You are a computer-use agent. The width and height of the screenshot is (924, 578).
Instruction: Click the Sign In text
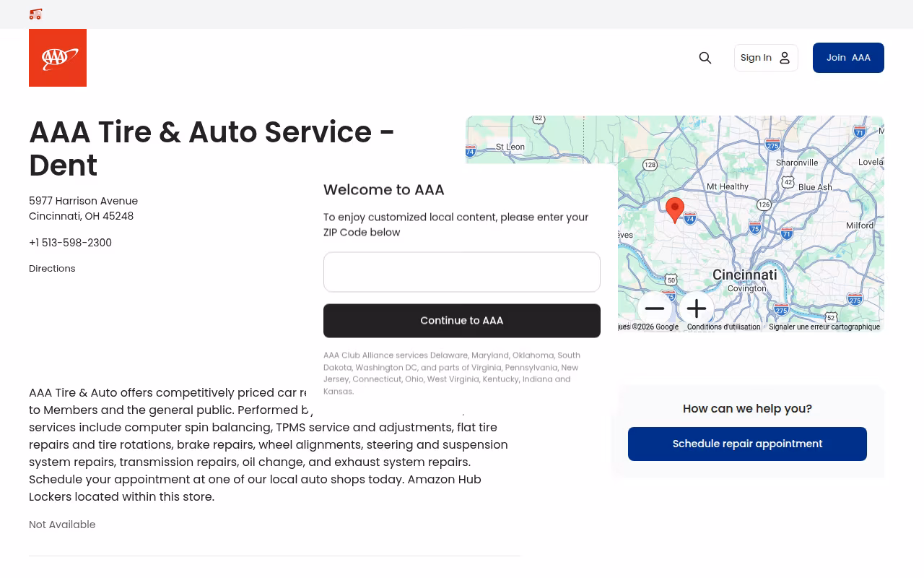tap(756, 58)
